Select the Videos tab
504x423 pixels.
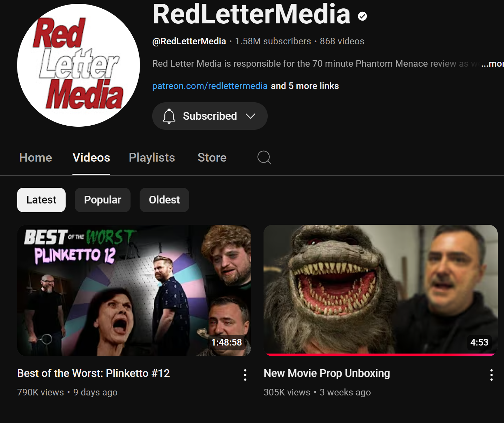(91, 157)
